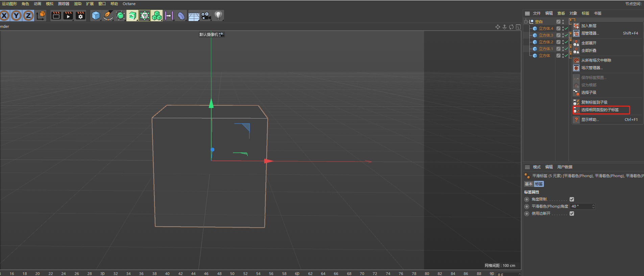Click render to picture viewer icon

click(68, 16)
